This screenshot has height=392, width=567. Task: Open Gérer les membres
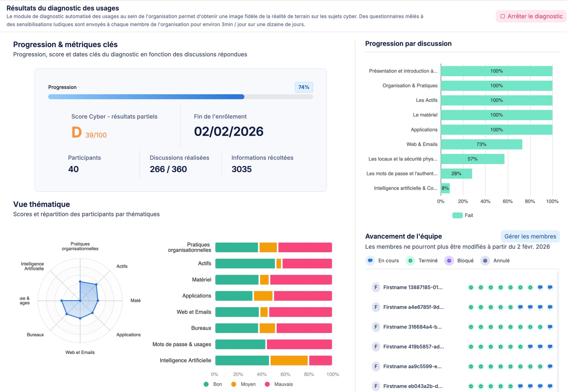coord(530,236)
